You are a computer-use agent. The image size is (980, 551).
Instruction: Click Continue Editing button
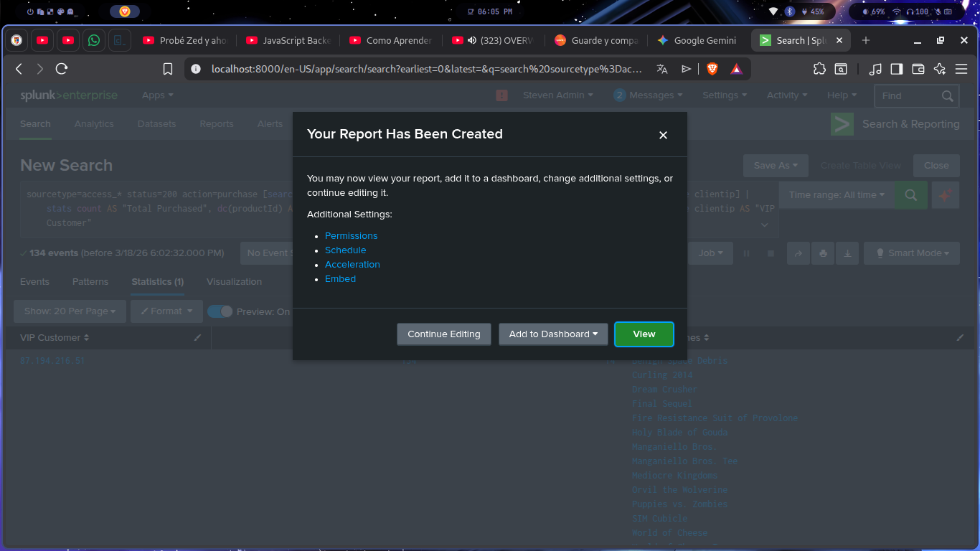pyautogui.click(x=443, y=334)
